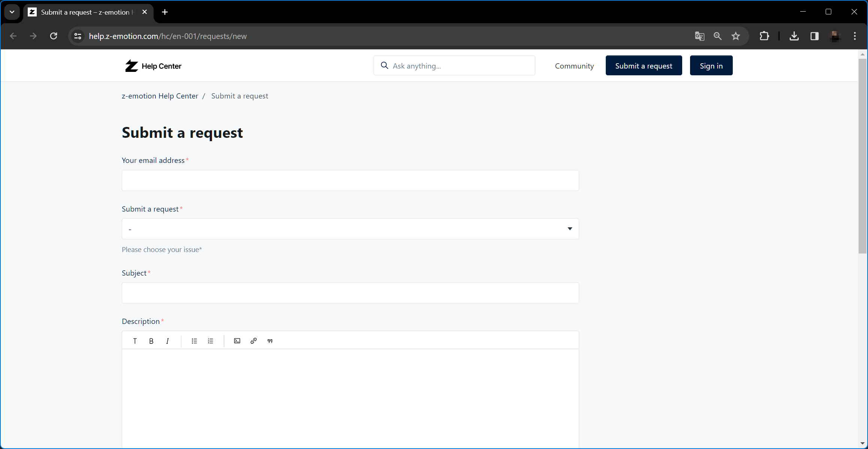Click the Submit a request header button
868x449 pixels.
644,66
